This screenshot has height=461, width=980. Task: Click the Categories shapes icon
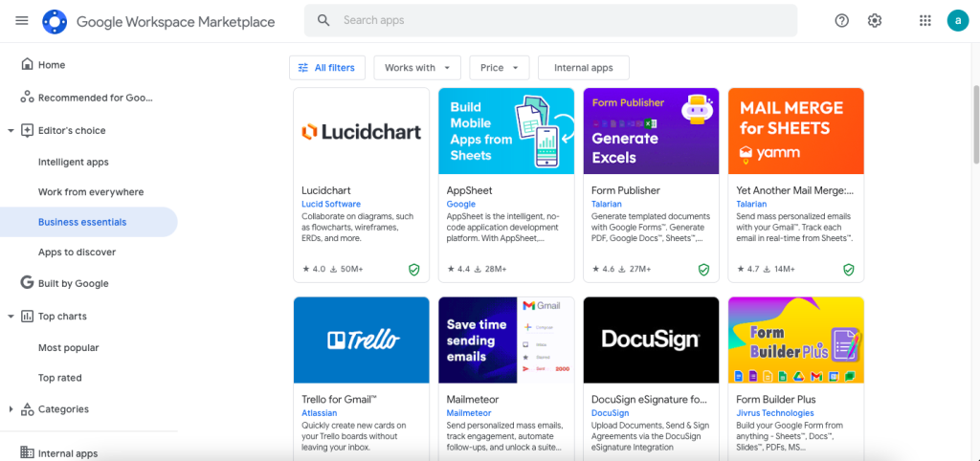[x=27, y=409]
